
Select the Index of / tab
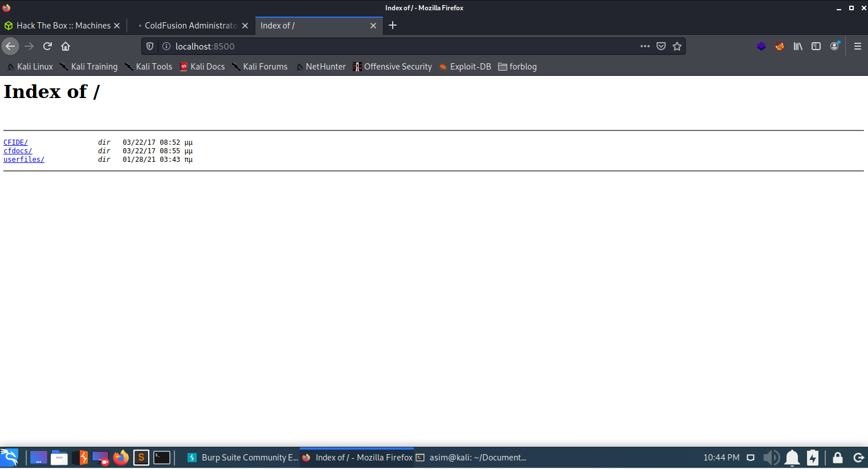318,26
